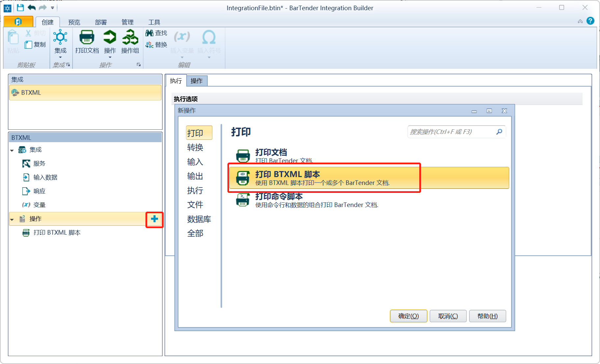This screenshot has width=600, height=364.
Task: Select the 打印 category in 新操作 dialog
Action: [199, 133]
